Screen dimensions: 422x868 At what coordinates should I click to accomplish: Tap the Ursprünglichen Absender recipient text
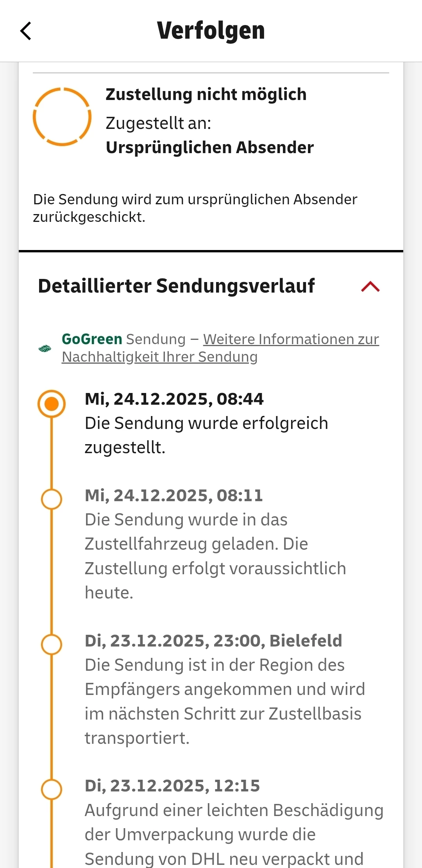point(210,148)
